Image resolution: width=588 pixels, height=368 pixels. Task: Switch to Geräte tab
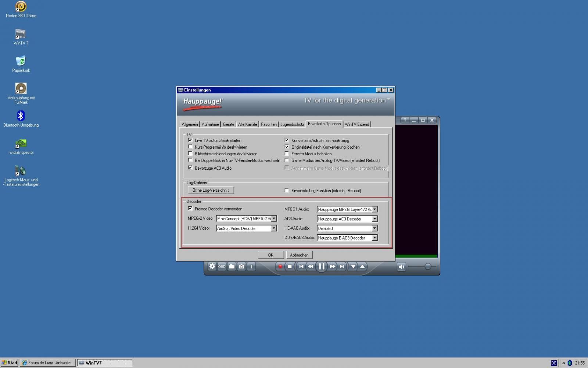228,124
